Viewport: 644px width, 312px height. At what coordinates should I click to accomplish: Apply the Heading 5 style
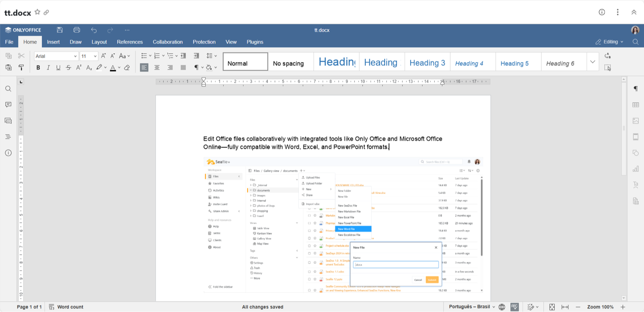tap(518, 62)
